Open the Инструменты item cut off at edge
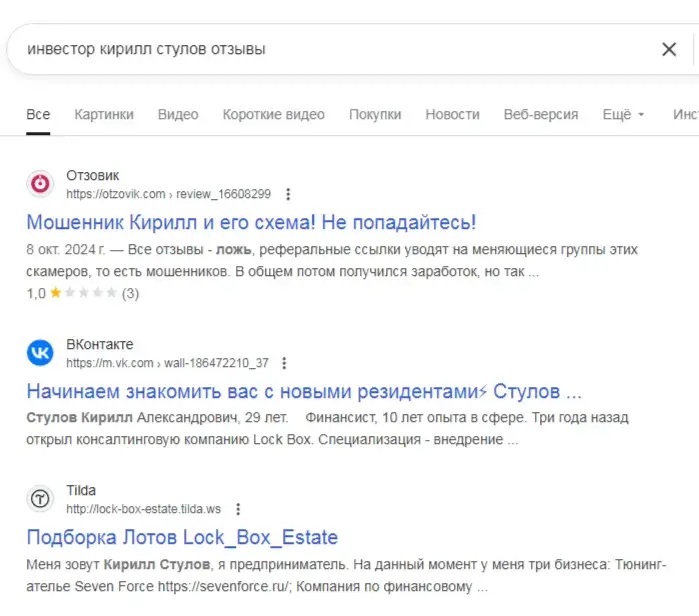Viewport: 699px width, 616px height. (686, 115)
